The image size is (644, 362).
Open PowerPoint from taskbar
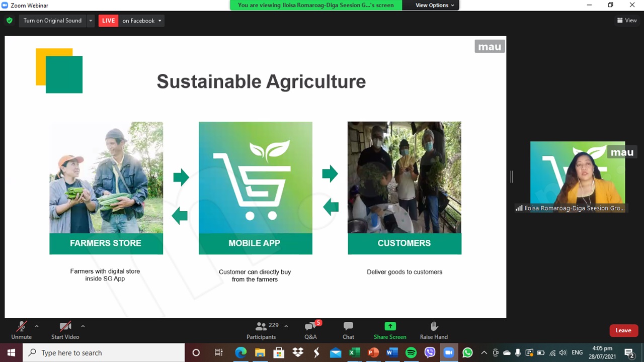[373, 352]
